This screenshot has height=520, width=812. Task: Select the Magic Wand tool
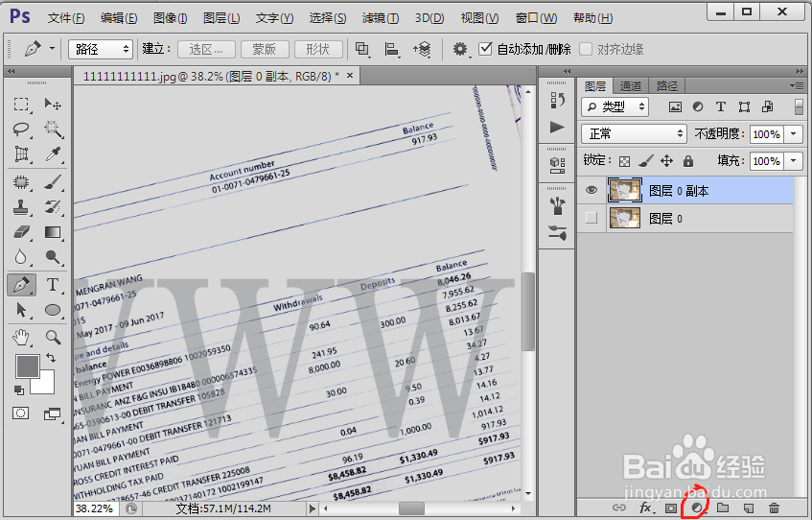pos(53,129)
